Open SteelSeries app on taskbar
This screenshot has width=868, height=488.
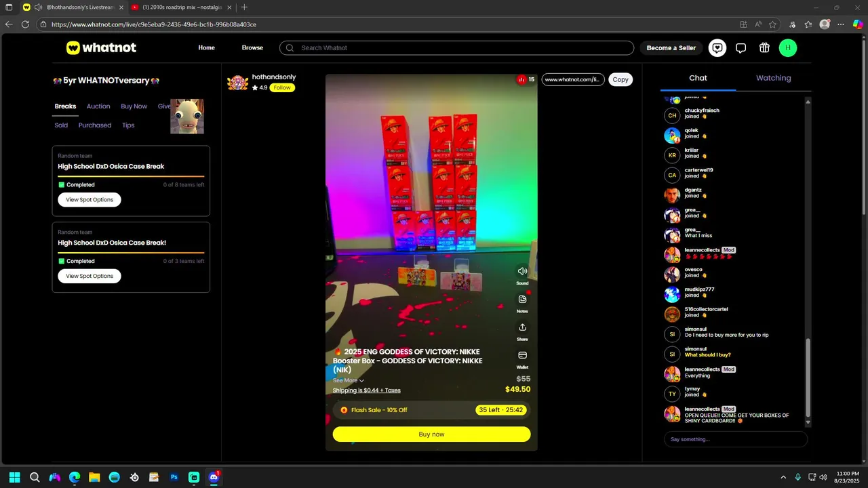click(134, 477)
